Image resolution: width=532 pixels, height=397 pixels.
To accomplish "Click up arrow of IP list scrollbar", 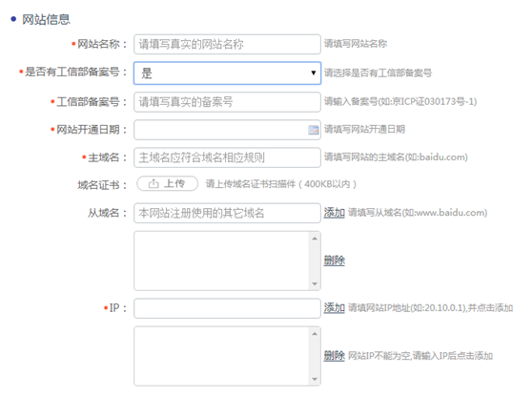I will 315,334.
